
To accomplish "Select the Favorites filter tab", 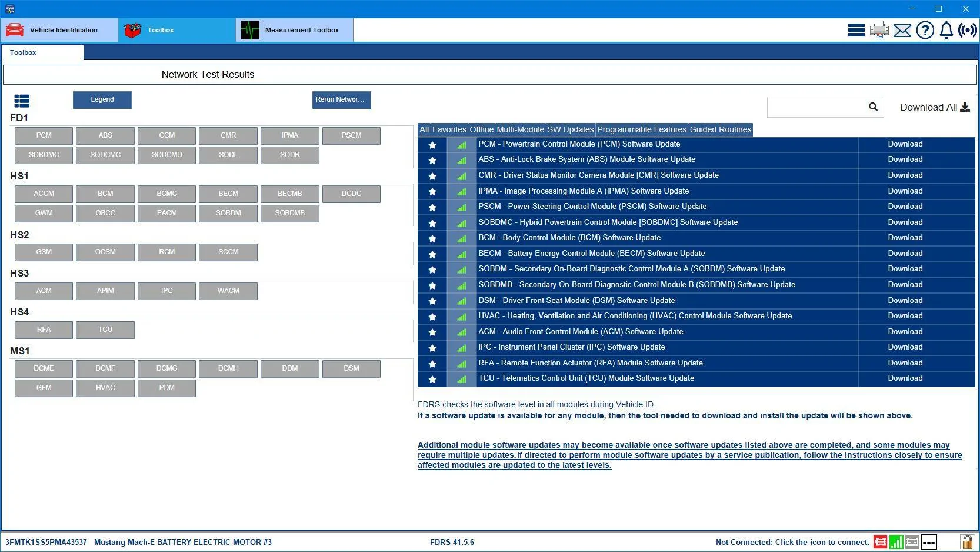I will click(449, 129).
